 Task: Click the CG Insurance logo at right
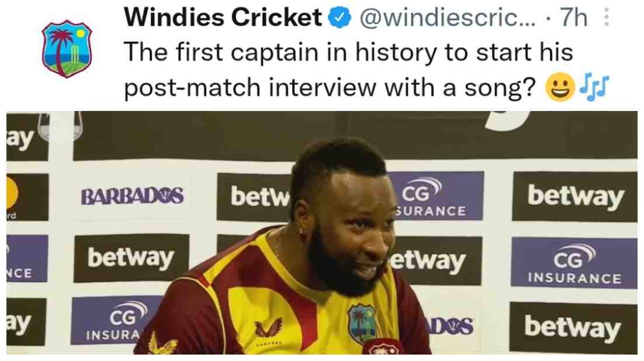(x=574, y=263)
